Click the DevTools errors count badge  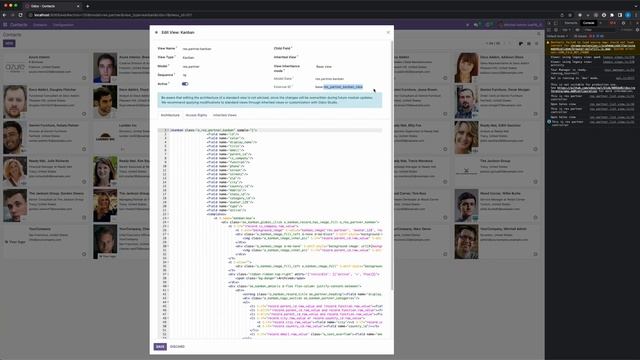(x=612, y=23)
